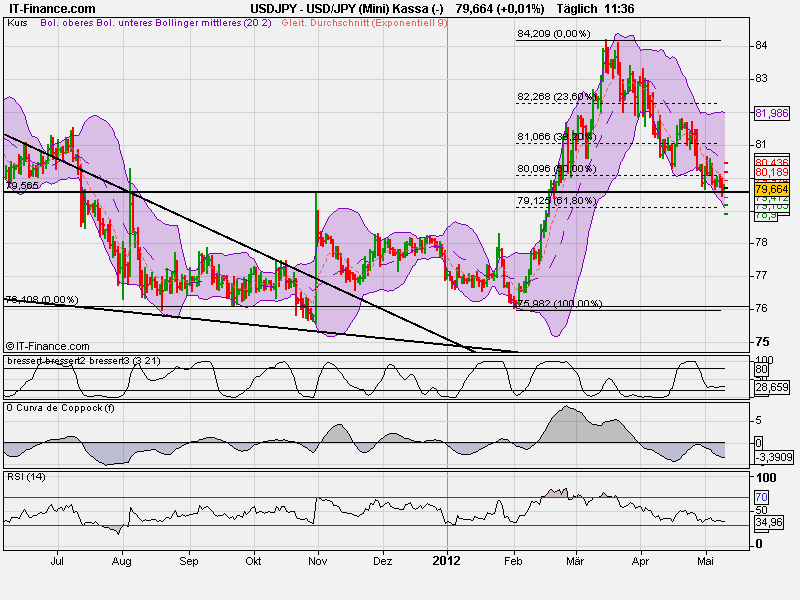Click the 76 price axis label
800x600 pixels.
pos(761,309)
